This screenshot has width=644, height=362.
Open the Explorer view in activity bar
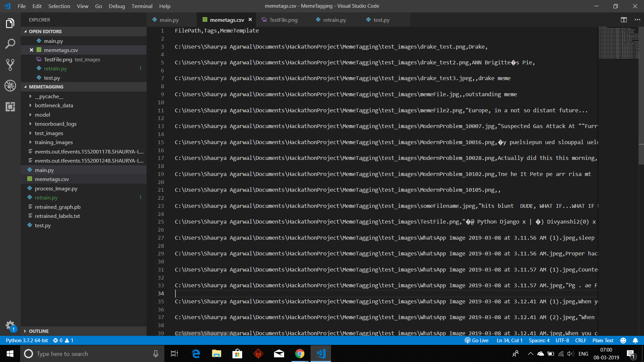(x=10, y=23)
